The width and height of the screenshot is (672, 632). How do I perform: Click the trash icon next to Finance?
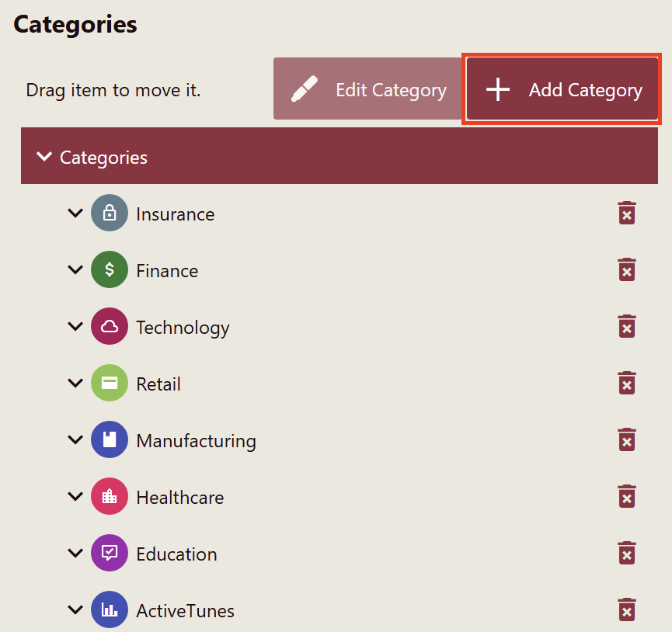[626, 270]
